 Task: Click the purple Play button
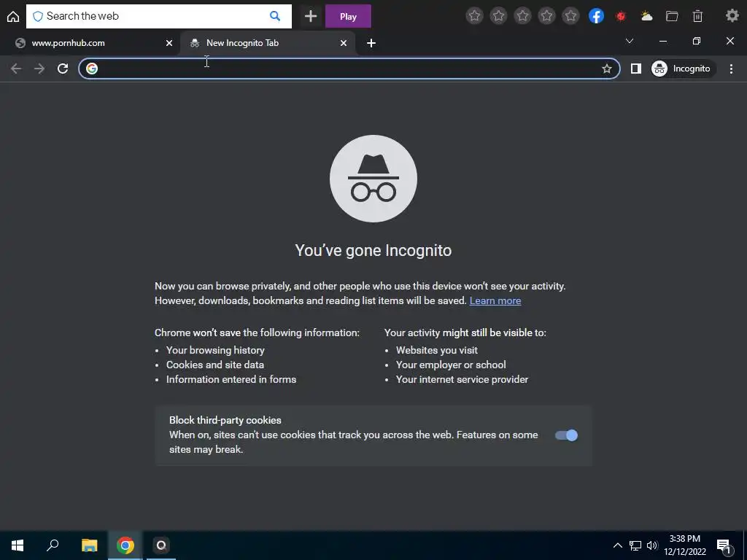(x=348, y=16)
